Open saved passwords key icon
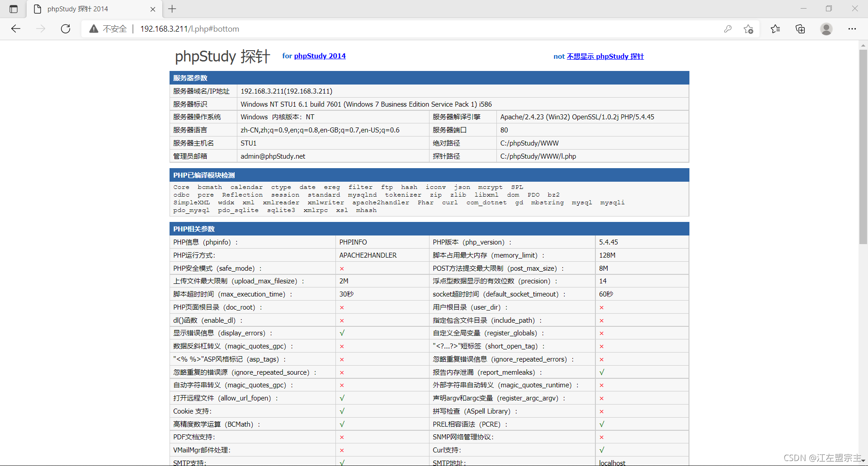Image resolution: width=868 pixels, height=466 pixels. pyautogui.click(x=728, y=29)
